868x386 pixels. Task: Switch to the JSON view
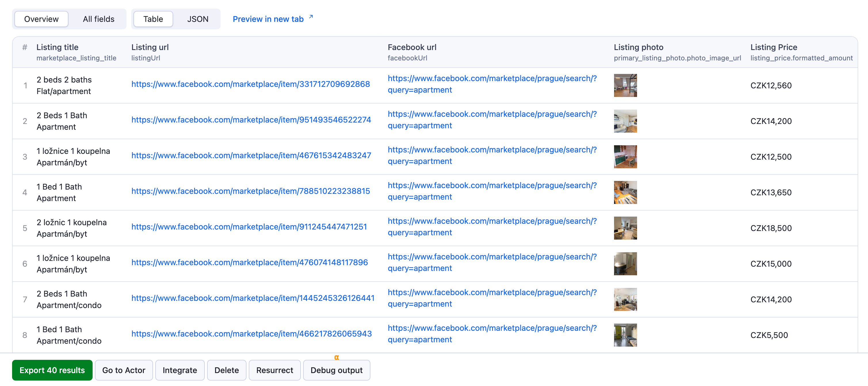(x=198, y=19)
